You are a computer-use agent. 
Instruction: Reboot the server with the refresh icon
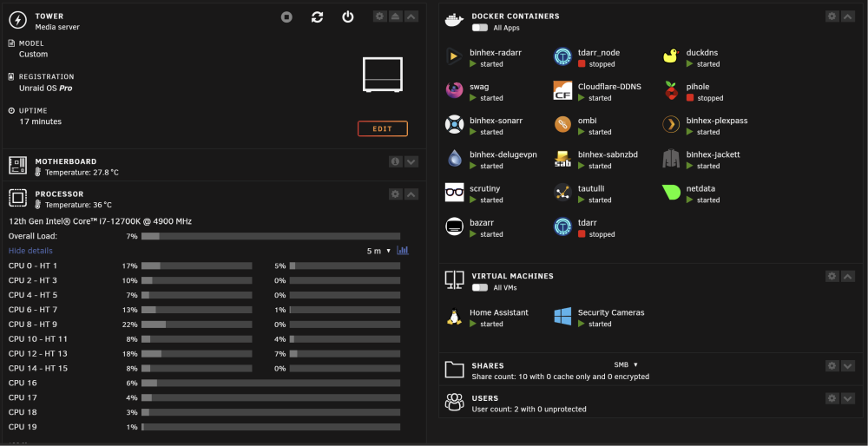pyautogui.click(x=317, y=17)
